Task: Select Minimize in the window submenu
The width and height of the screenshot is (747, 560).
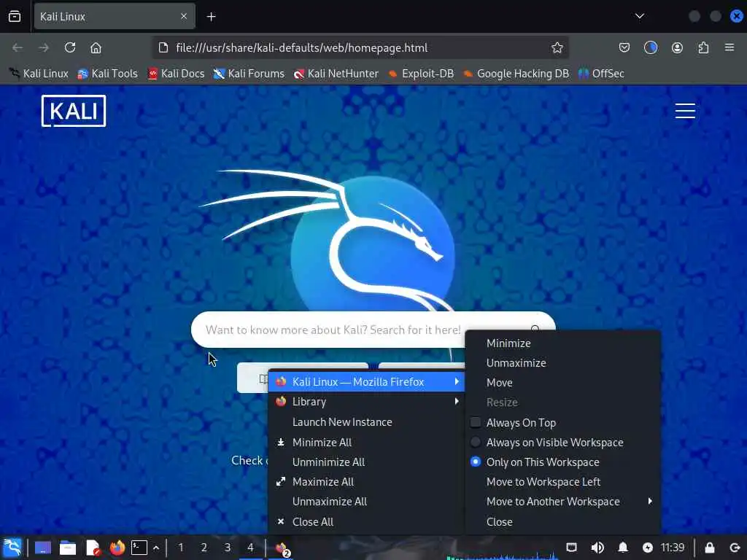Action: 563,343
